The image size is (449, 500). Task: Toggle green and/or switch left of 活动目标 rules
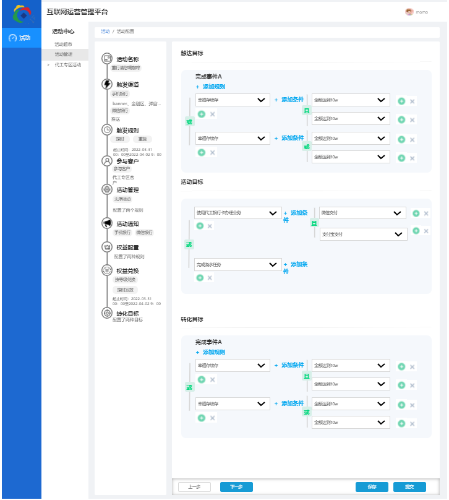[x=189, y=245]
